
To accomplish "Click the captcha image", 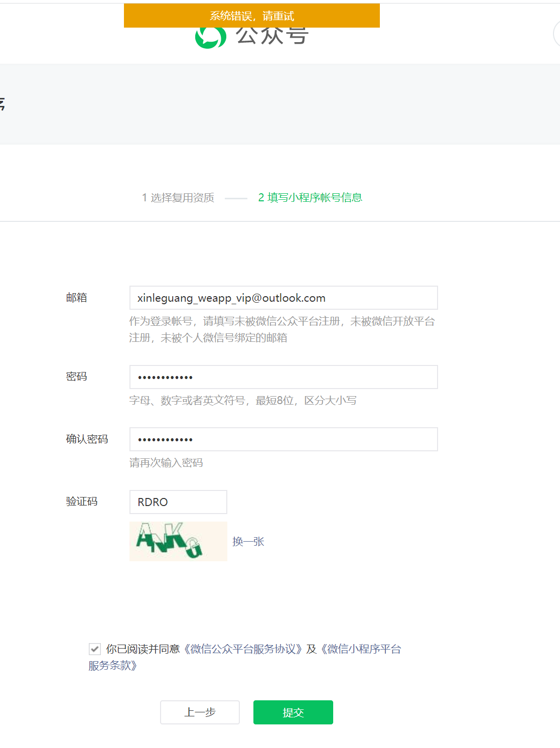I will click(x=178, y=541).
